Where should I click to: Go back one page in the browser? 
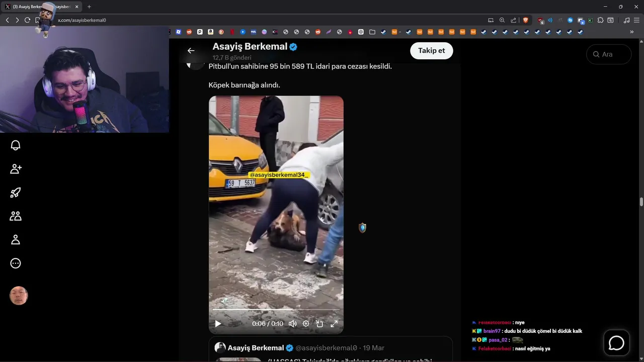(7, 20)
